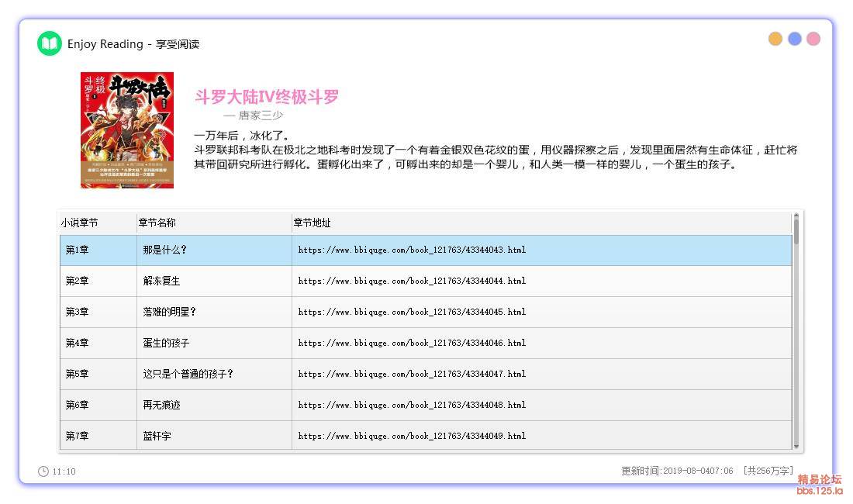The image size is (853, 504).
Task: Open chapter titled 蛋生的孩子
Action: tap(166, 343)
